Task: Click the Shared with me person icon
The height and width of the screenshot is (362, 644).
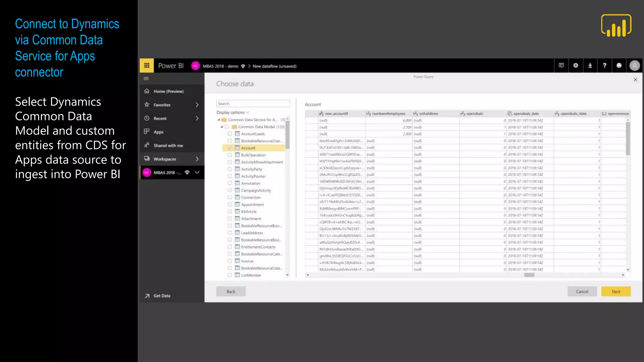Action: pos(147,145)
